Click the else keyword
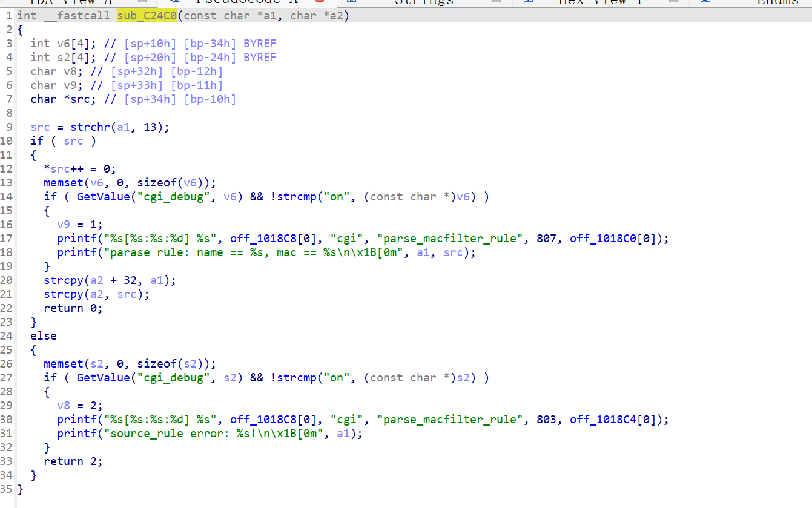The width and height of the screenshot is (812, 508). pos(44,336)
